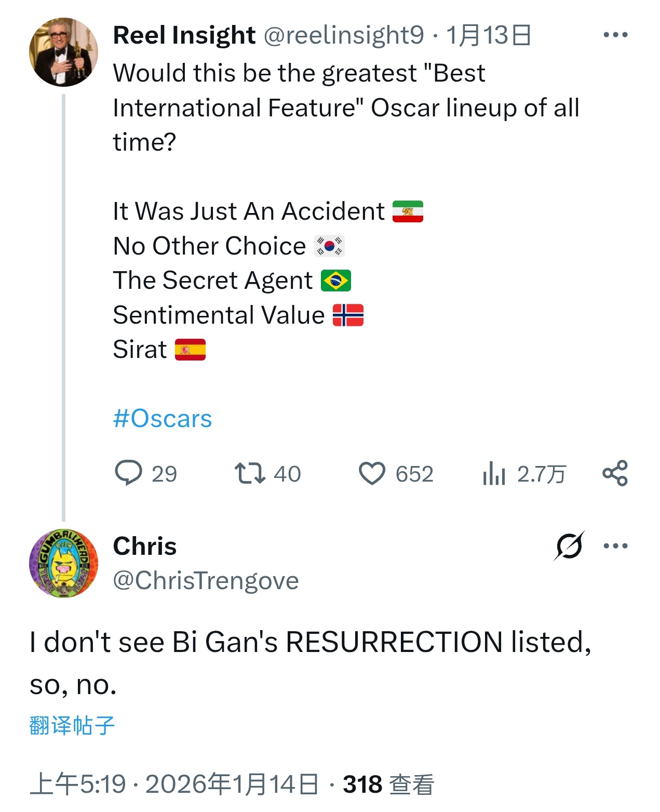Retweet the Reel Insight post

click(250, 473)
